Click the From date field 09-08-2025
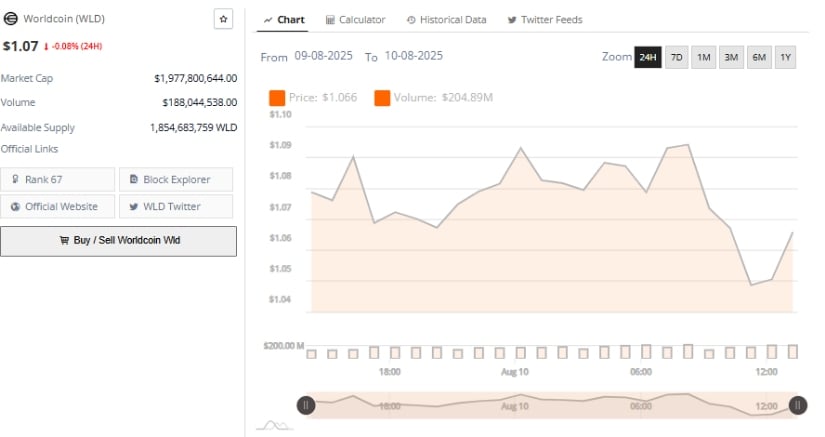The height and width of the screenshot is (437, 825). 323,56
